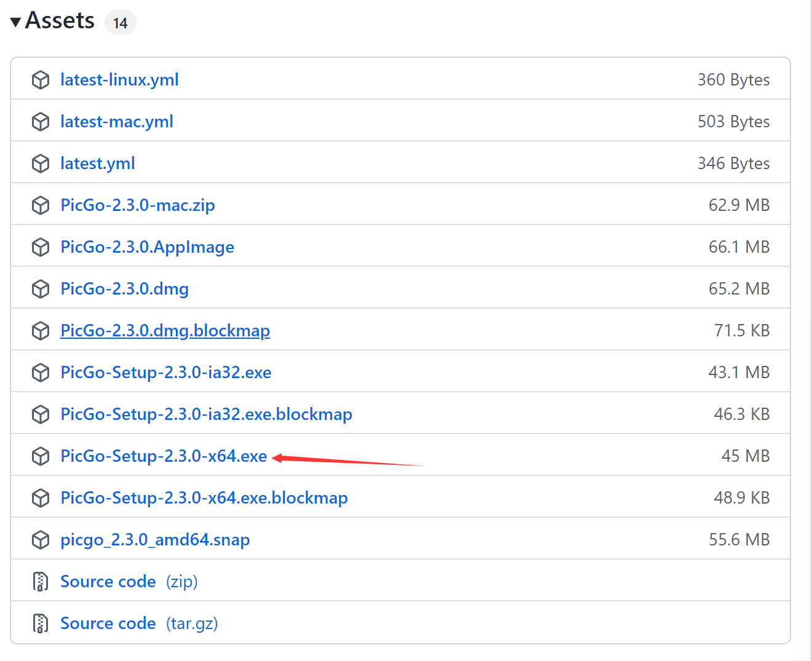Click the 71.5 KB size text

[742, 331]
